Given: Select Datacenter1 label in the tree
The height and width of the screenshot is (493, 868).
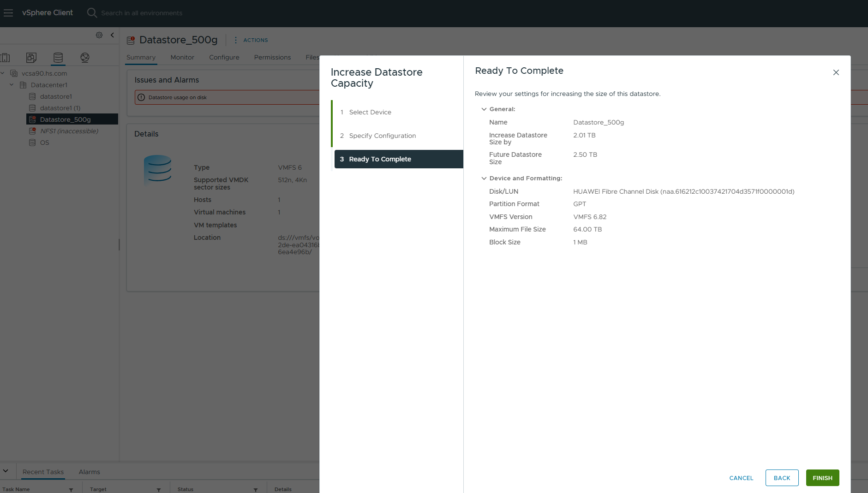Looking at the screenshot, I should coord(49,85).
